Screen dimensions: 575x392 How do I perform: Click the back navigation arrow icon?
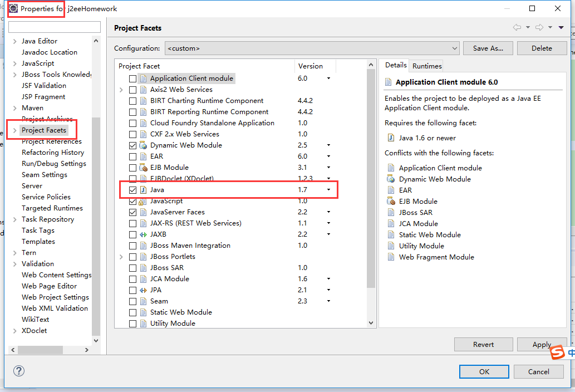coord(517,27)
